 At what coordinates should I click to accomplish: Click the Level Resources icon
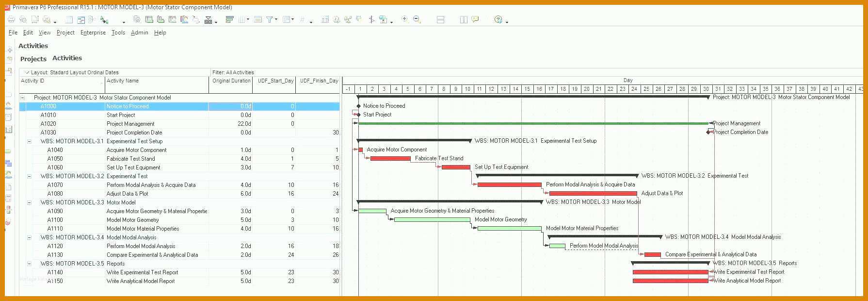[x=348, y=19]
